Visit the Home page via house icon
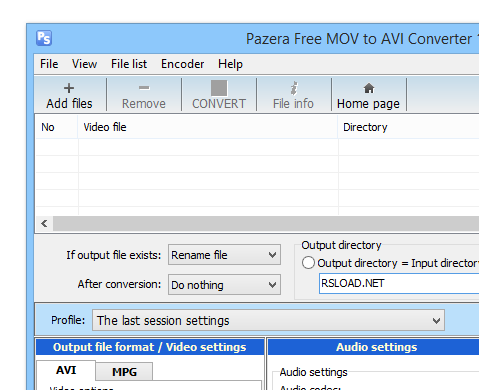Image resolution: width=479 pixels, height=390 pixels. pos(369,88)
